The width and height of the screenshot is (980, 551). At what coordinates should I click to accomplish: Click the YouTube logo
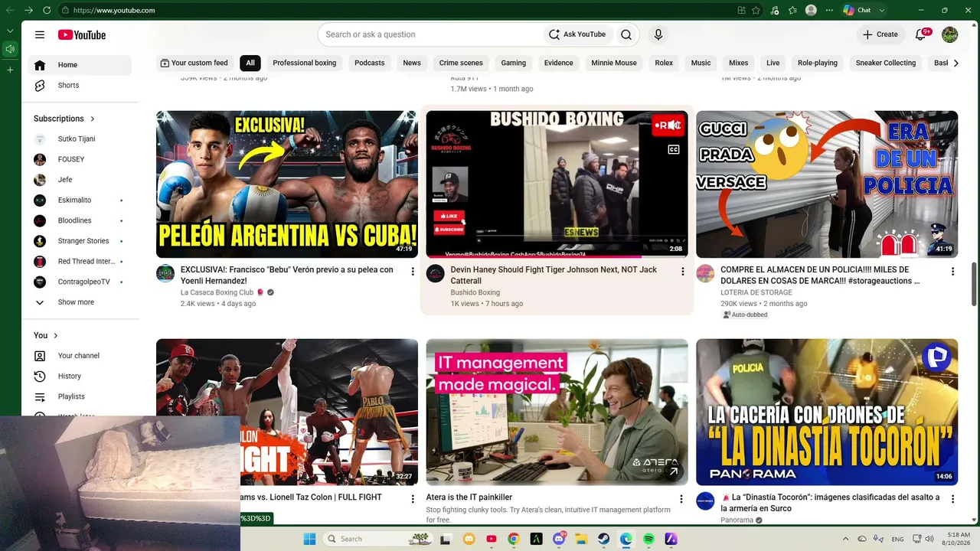[x=82, y=34]
